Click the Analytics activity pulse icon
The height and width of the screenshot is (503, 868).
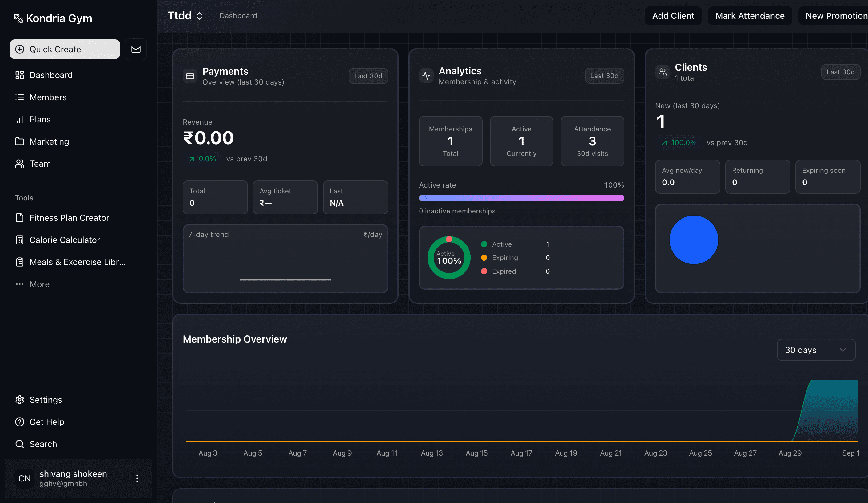pyautogui.click(x=426, y=76)
